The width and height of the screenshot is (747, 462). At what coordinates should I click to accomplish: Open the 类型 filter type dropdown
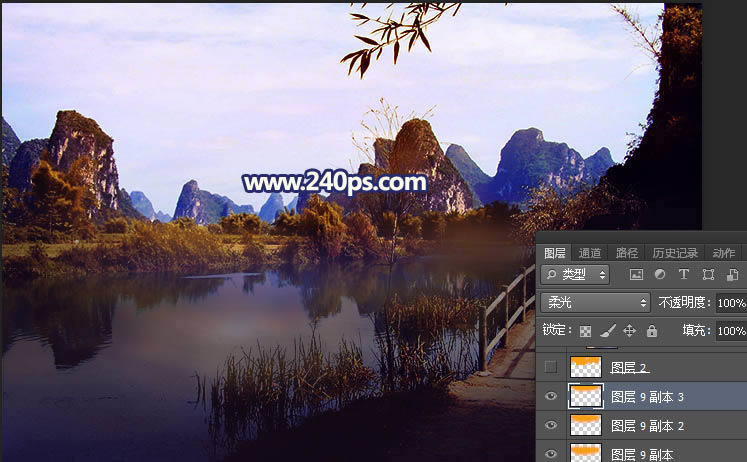pos(575,275)
